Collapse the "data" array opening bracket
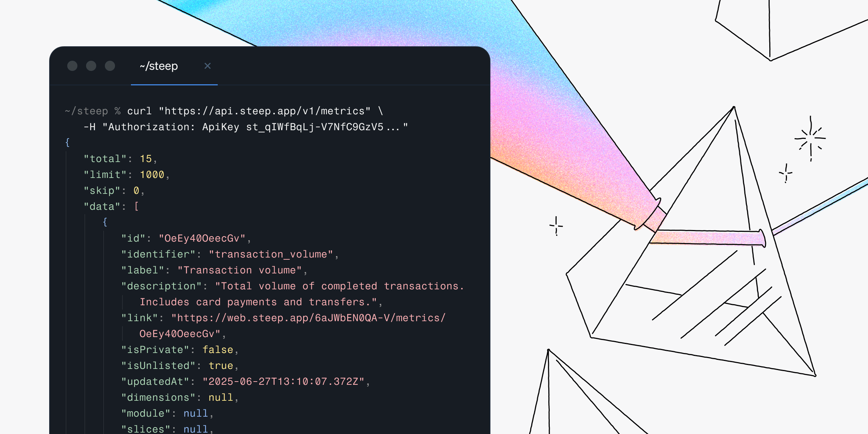 136,207
